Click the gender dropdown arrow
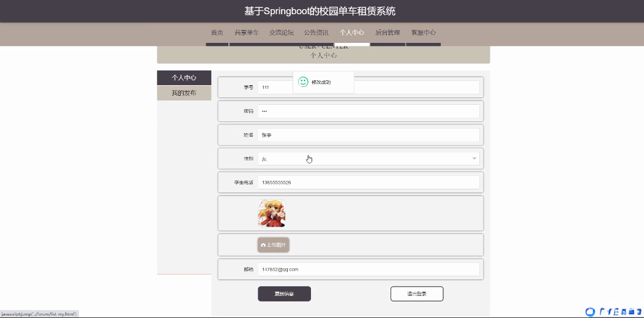 pyautogui.click(x=474, y=159)
